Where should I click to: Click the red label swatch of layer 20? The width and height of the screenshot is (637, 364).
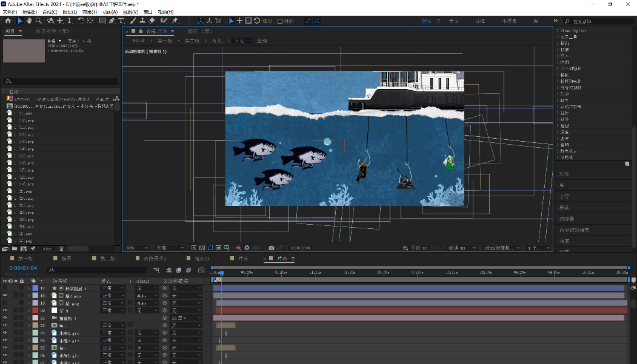coord(35,311)
